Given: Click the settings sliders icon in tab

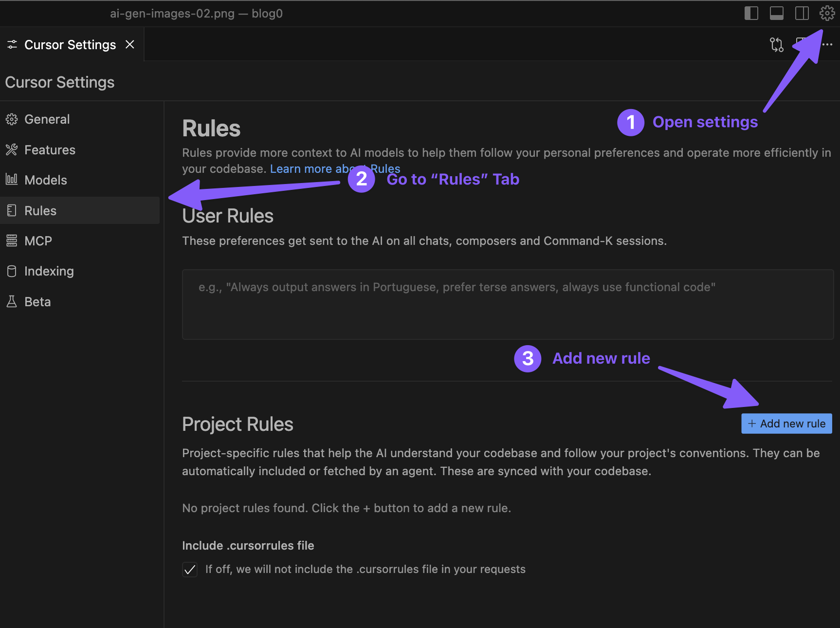Looking at the screenshot, I should tap(12, 44).
